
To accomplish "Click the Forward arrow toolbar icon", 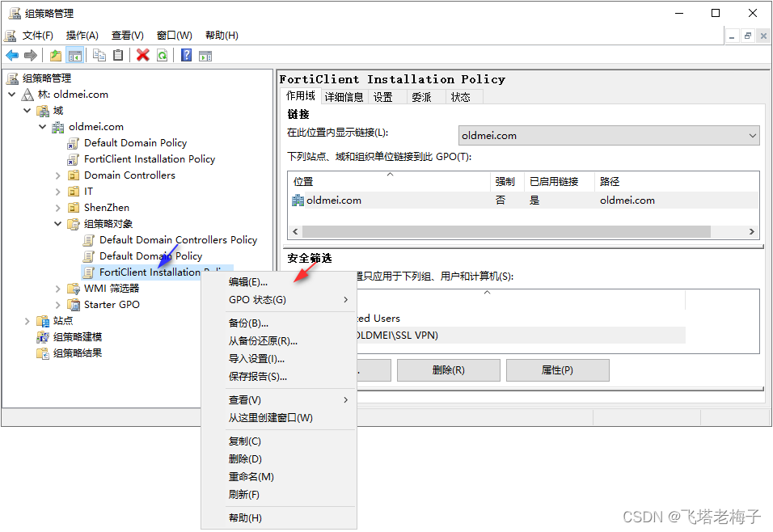I will click(x=31, y=55).
